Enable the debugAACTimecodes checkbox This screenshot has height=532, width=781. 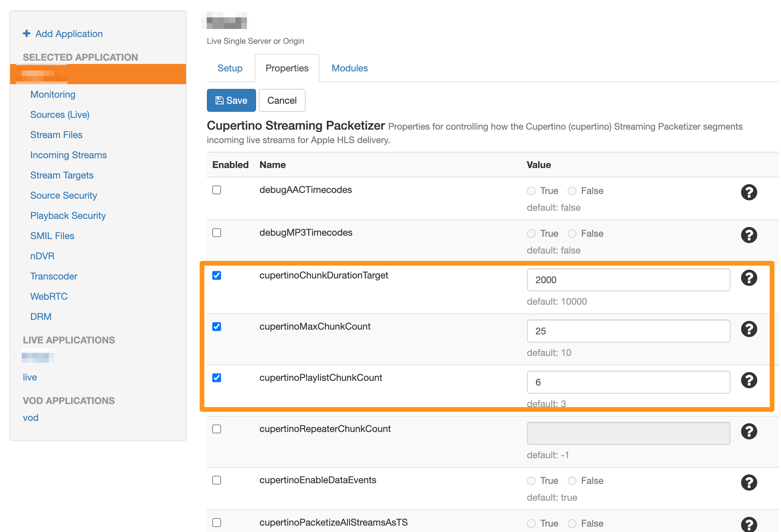(217, 190)
